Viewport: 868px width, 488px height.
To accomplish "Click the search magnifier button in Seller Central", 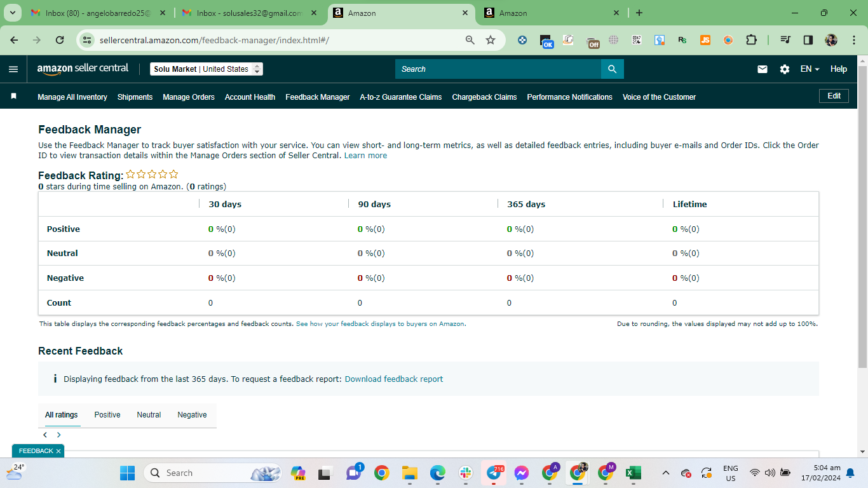I will (612, 69).
